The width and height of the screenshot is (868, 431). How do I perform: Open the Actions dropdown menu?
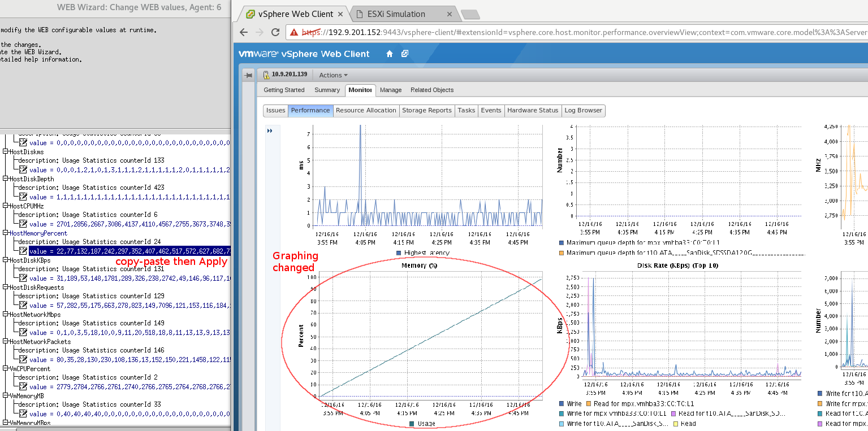pyautogui.click(x=333, y=75)
